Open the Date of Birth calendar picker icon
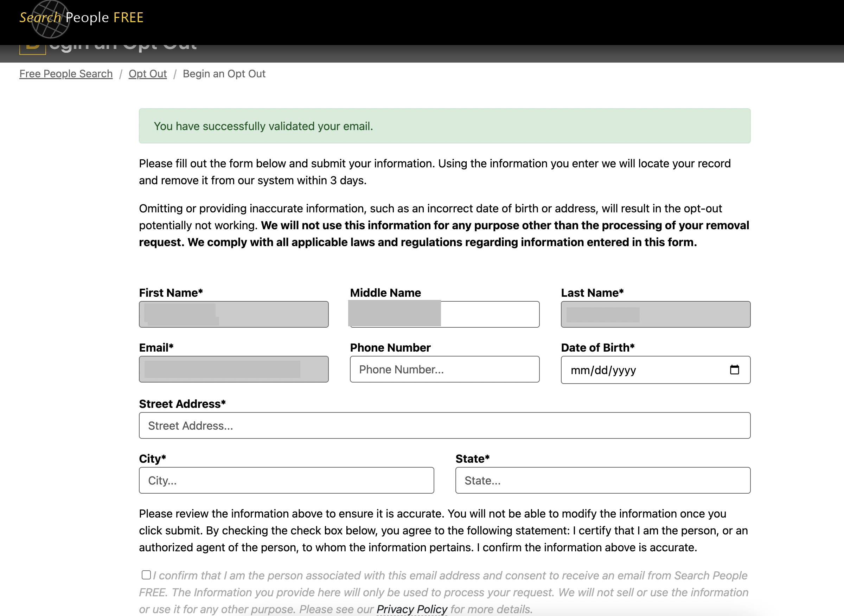Image resolution: width=844 pixels, height=616 pixels. [x=734, y=370]
